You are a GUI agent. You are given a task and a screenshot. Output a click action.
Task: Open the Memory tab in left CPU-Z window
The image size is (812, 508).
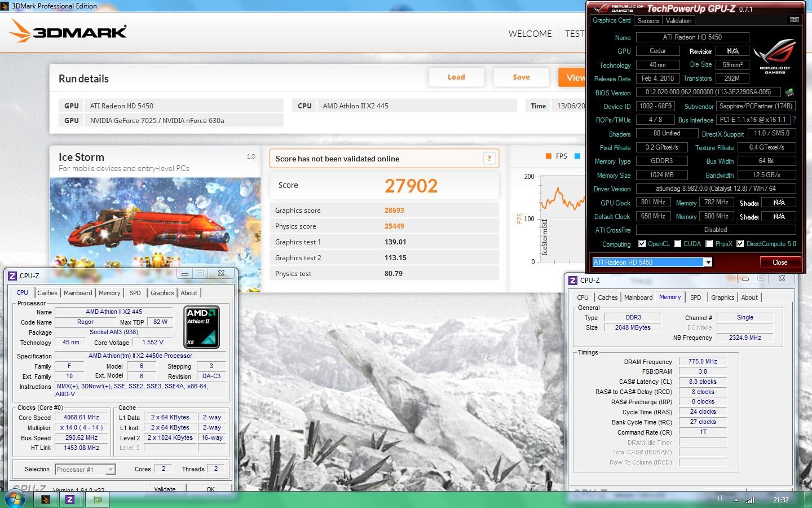109,293
